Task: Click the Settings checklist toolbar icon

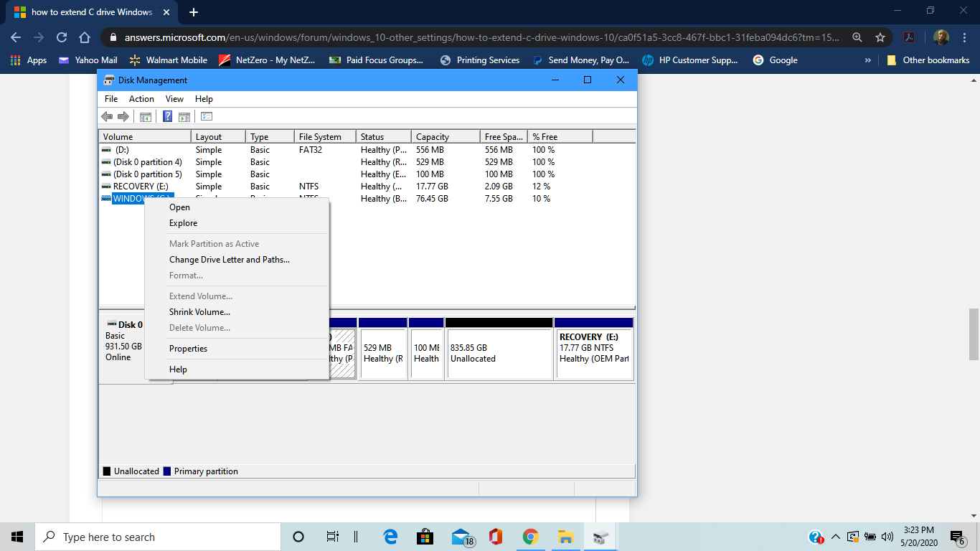Action: [x=207, y=116]
